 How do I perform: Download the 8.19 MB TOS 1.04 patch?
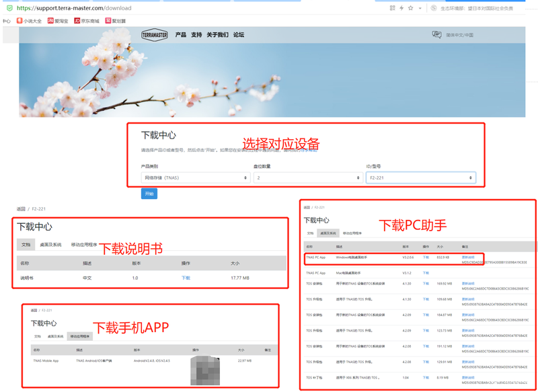426,378
